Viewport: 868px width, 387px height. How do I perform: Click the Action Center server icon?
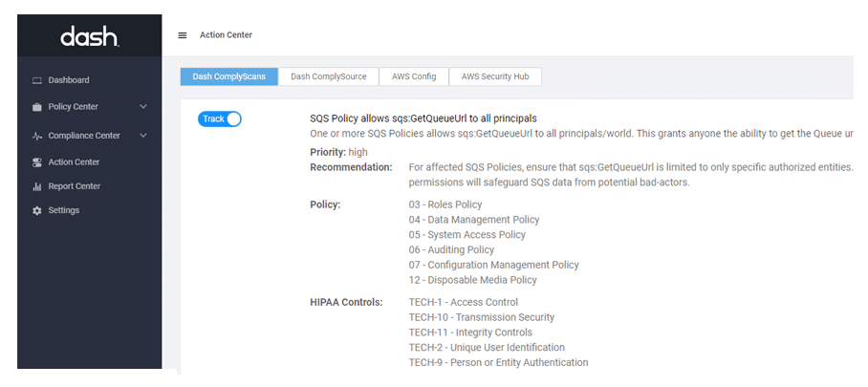tap(37, 162)
